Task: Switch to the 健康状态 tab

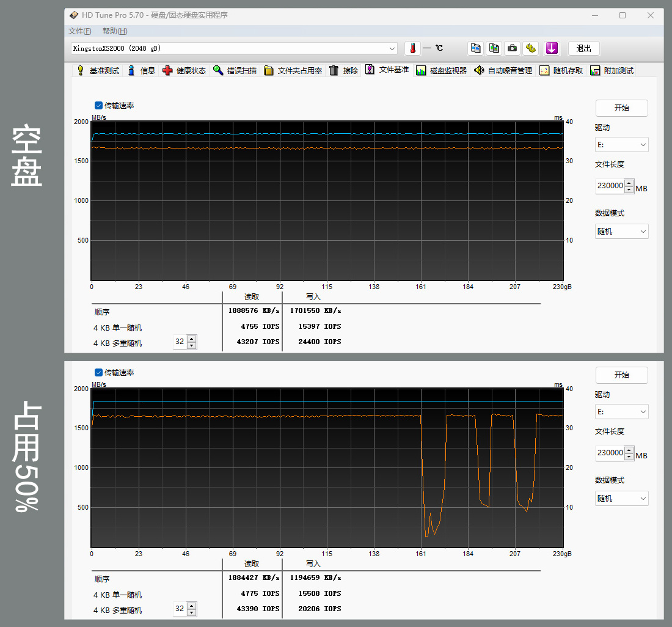Action: [x=184, y=71]
